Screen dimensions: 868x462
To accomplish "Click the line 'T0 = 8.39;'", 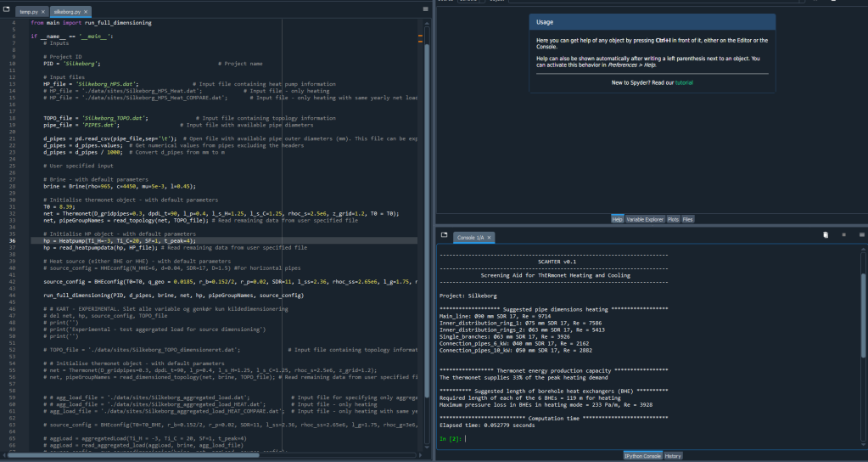I will [x=59, y=206].
